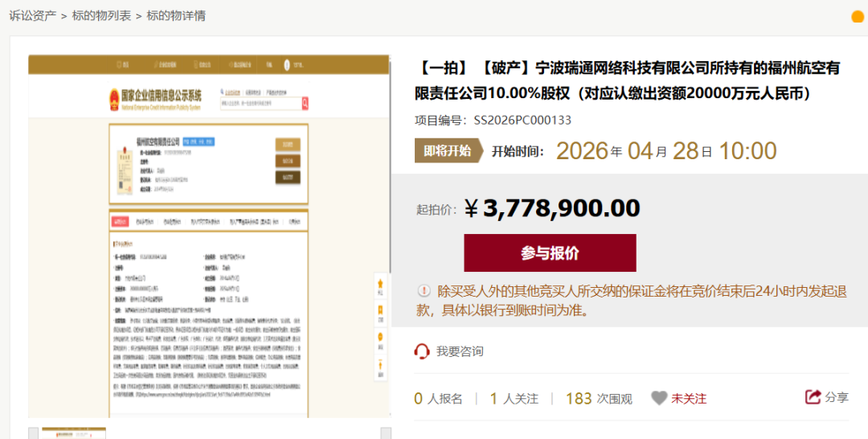This screenshot has width=868, height=439.
Task: Click the auction title about 福州航空 equity
Action: click(627, 80)
